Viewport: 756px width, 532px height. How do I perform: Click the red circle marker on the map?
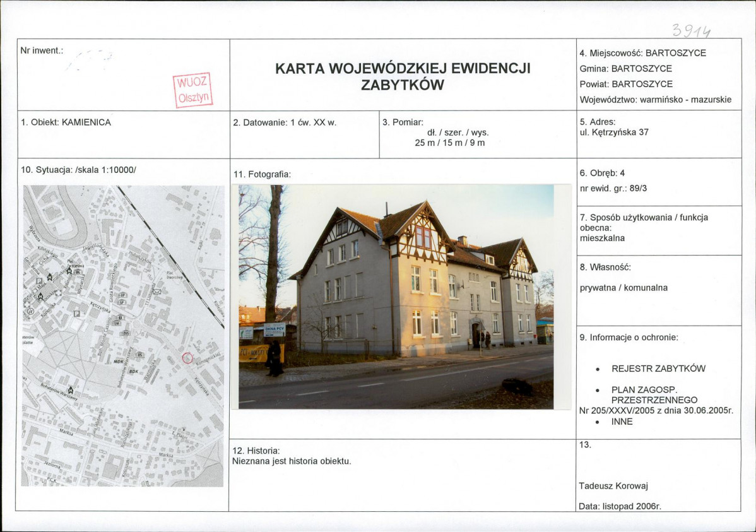187,358
